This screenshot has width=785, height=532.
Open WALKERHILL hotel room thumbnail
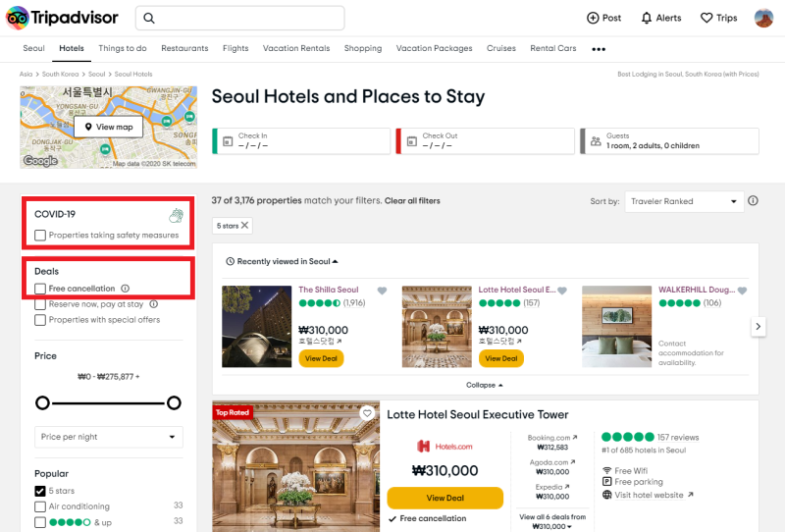[617, 327]
